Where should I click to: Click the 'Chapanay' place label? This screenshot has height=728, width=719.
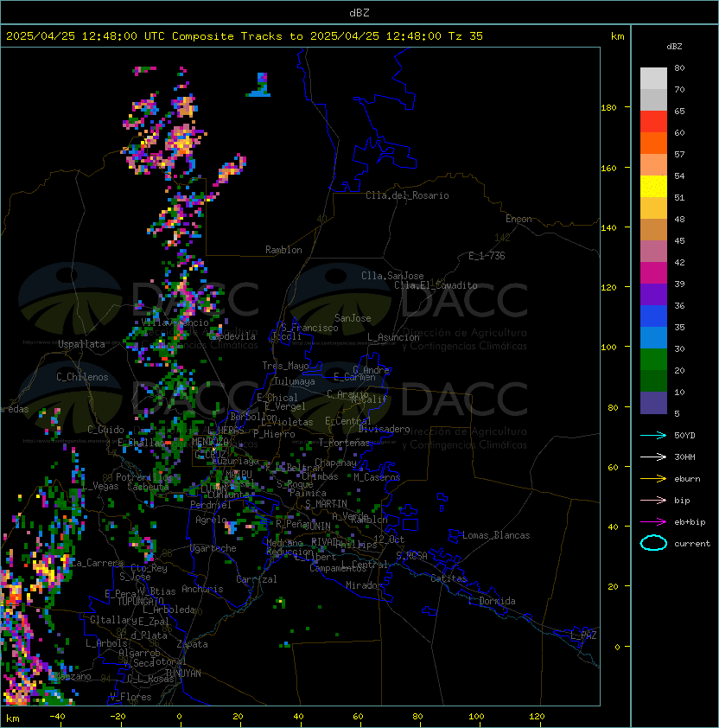(x=335, y=463)
